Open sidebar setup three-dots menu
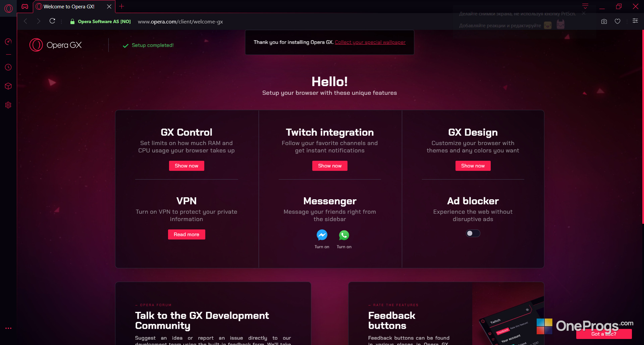Viewport: 644px width, 345px height. (x=8, y=328)
